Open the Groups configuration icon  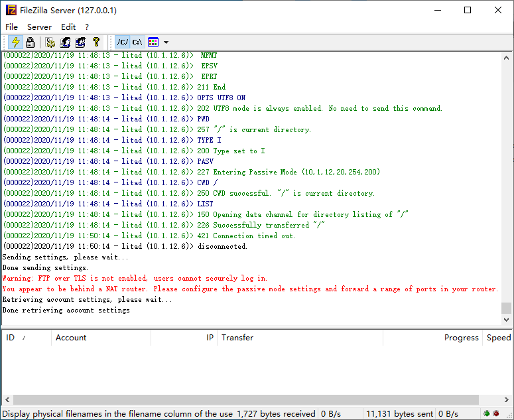[x=80, y=42]
